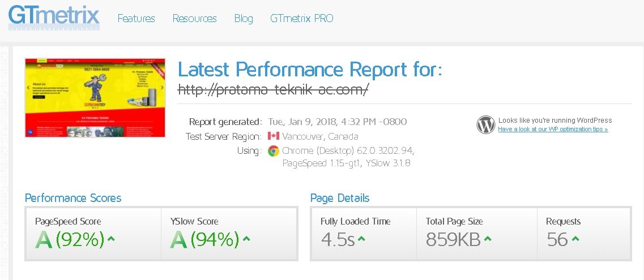Image resolution: width=644 pixels, height=280 pixels.
Task: Open the Features menu
Action: [136, 19]
